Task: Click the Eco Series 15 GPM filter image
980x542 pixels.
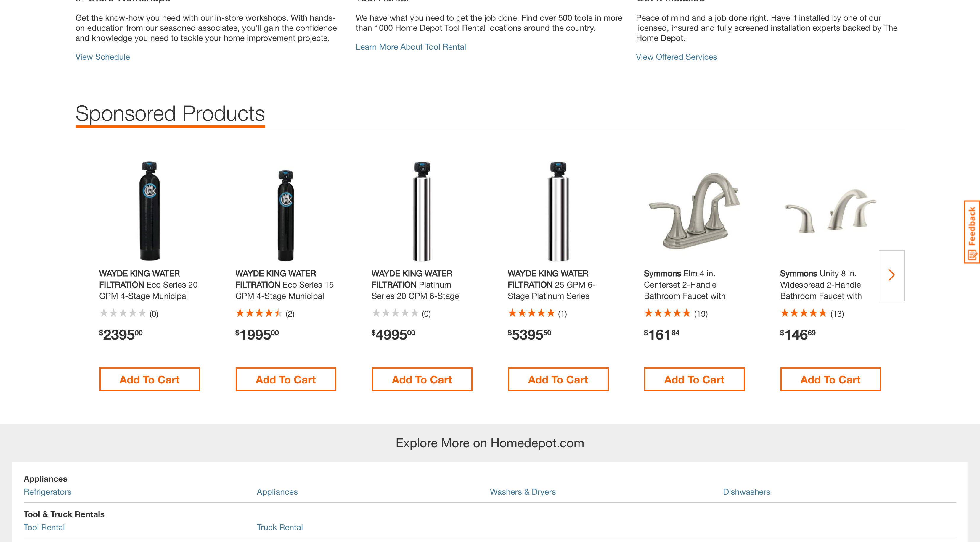Action: [x=286, y=215]
